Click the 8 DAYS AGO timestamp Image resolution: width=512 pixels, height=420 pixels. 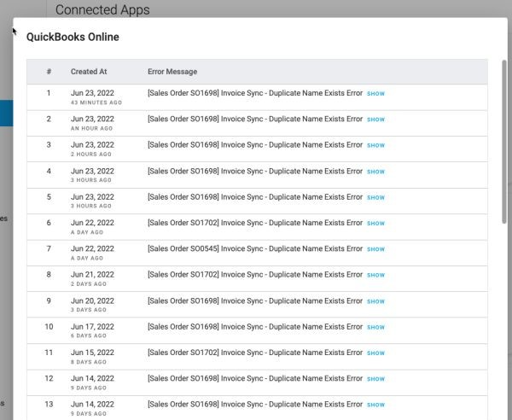click(89, 362)
